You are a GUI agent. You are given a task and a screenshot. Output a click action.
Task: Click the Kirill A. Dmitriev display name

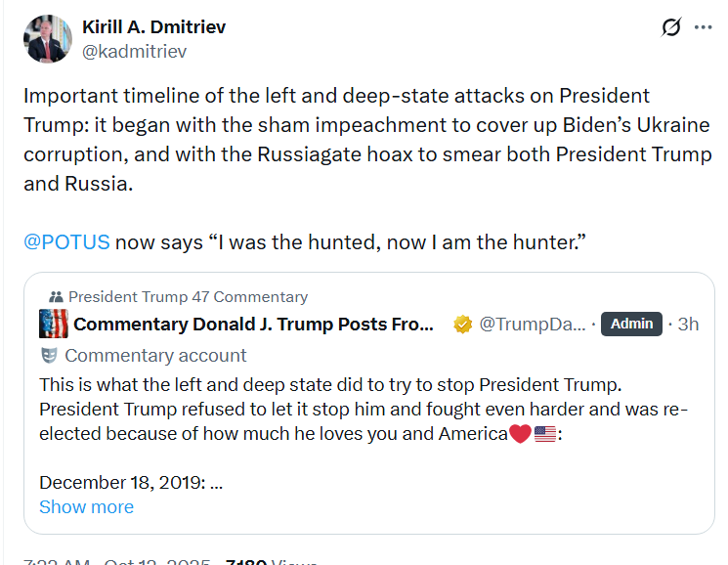click(153, 27)
